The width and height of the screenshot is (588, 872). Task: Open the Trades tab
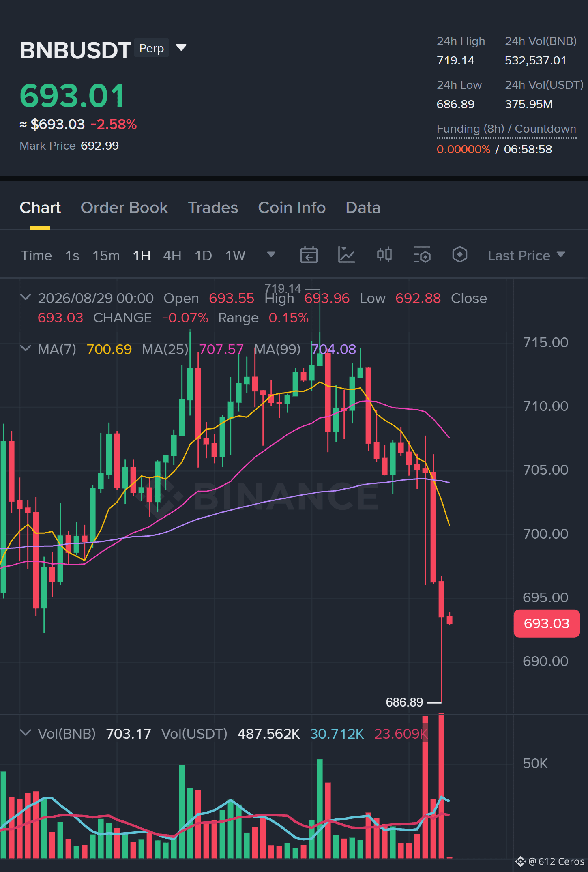(x=213, y=208)
